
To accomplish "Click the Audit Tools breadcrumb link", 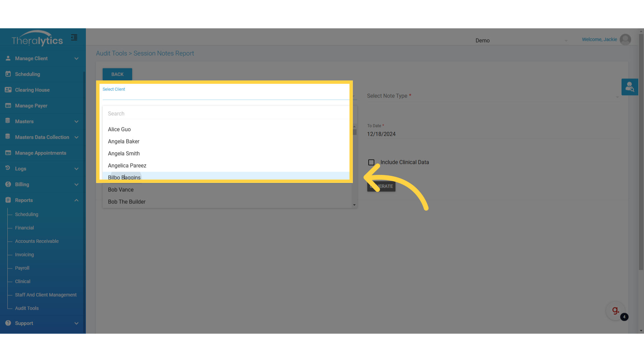I will 111,53.
